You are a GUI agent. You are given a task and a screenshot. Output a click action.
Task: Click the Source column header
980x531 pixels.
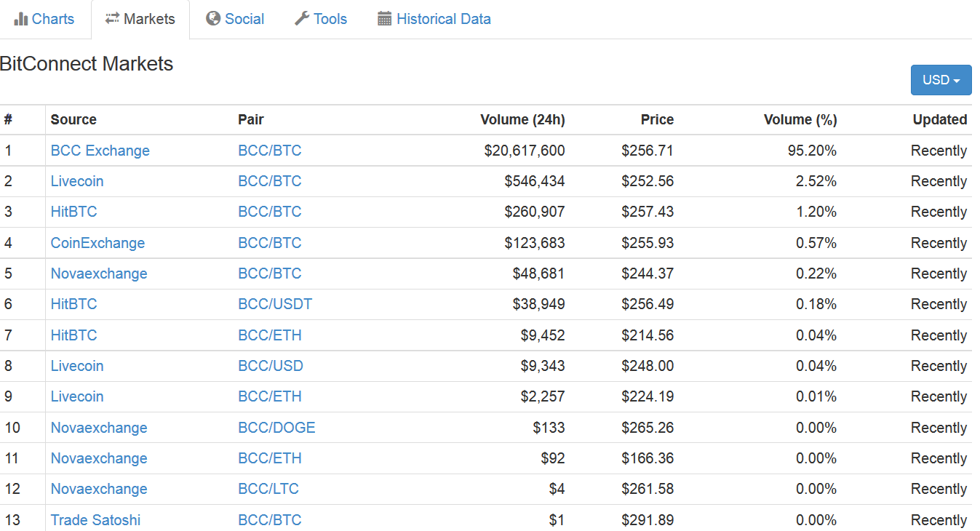coord(73,120)
